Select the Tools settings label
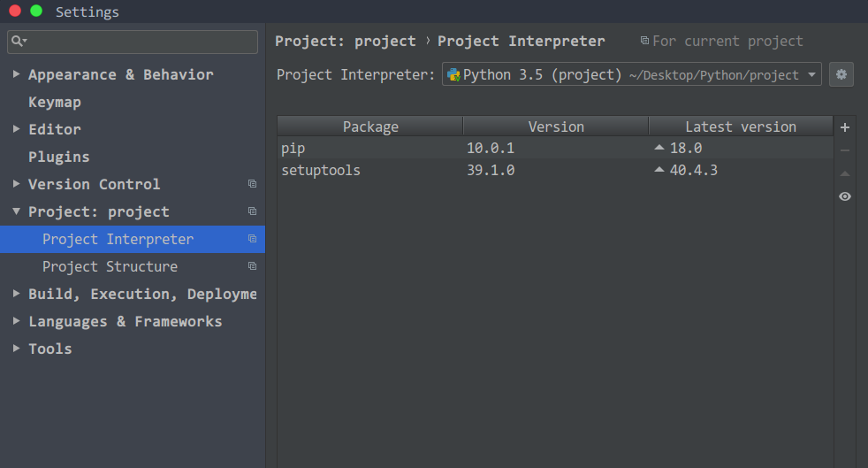 (x=49, y=349)
